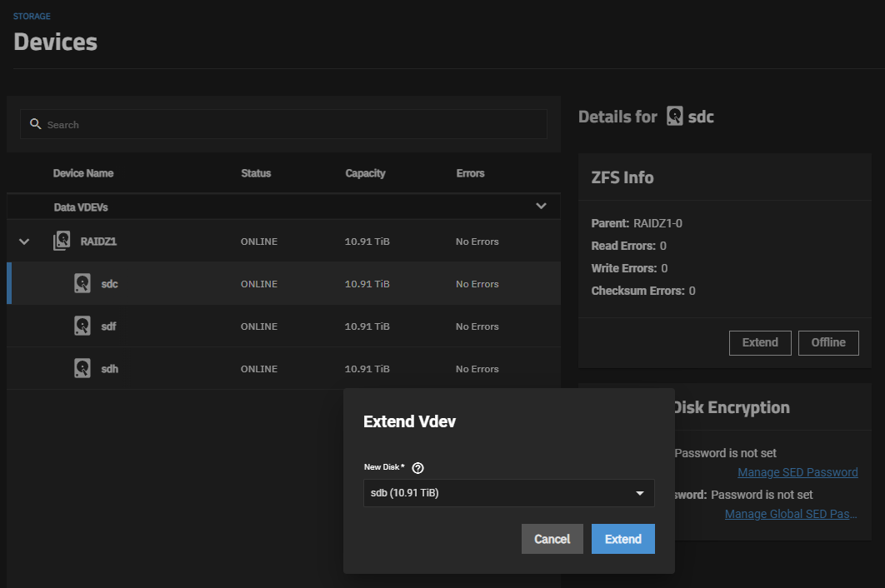Open the New Disk dropdown

pos(509,493)
